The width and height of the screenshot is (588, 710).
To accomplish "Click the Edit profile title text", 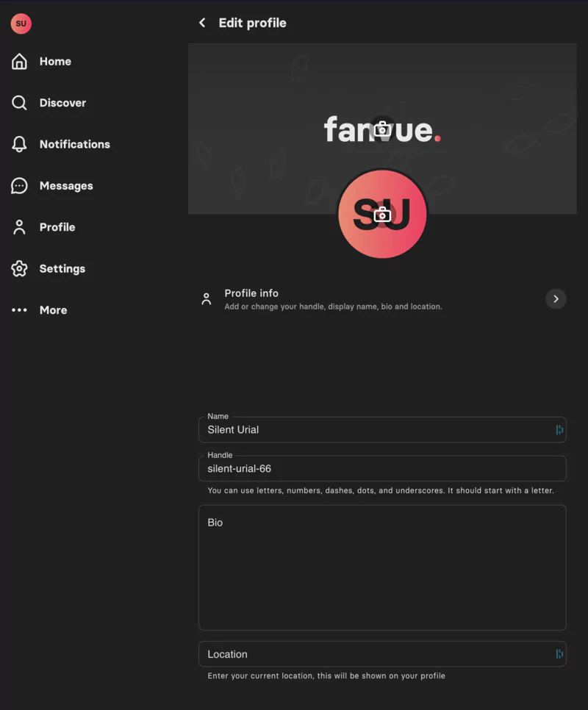I will (252, 23).
